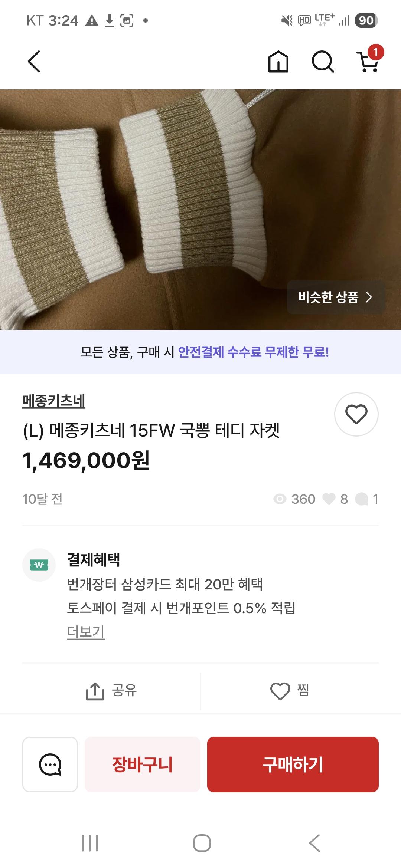The height and width of the screenshot is (868, 401).
Task: Expand 비슷한 상품 similar products
Action: click(x=335, y=297)
